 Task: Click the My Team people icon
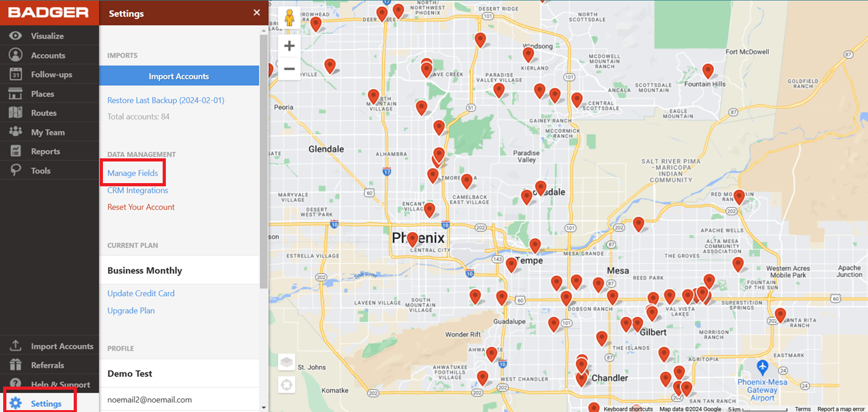click(15, 132)
